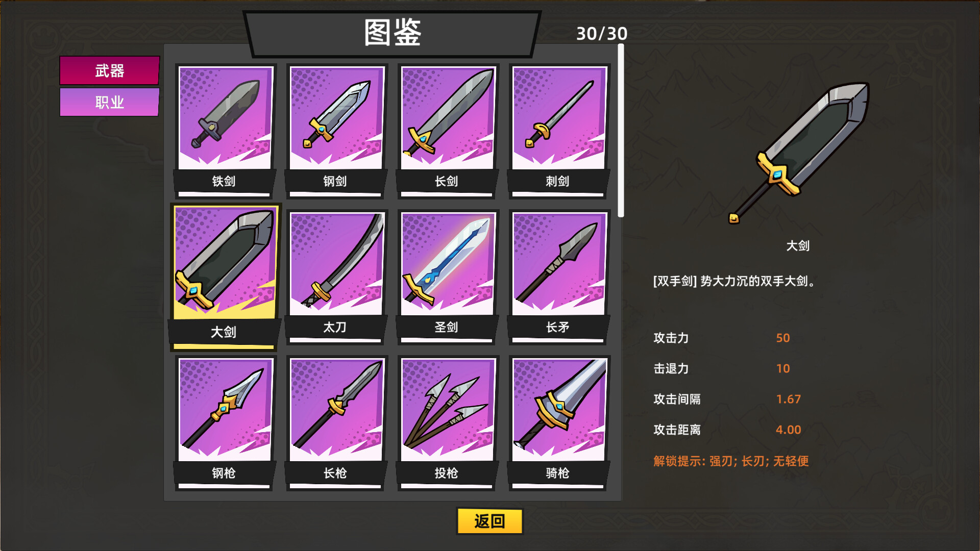Select the 长矛 spear icon
This screenshot has width=980, height=551.
point(559,277)
